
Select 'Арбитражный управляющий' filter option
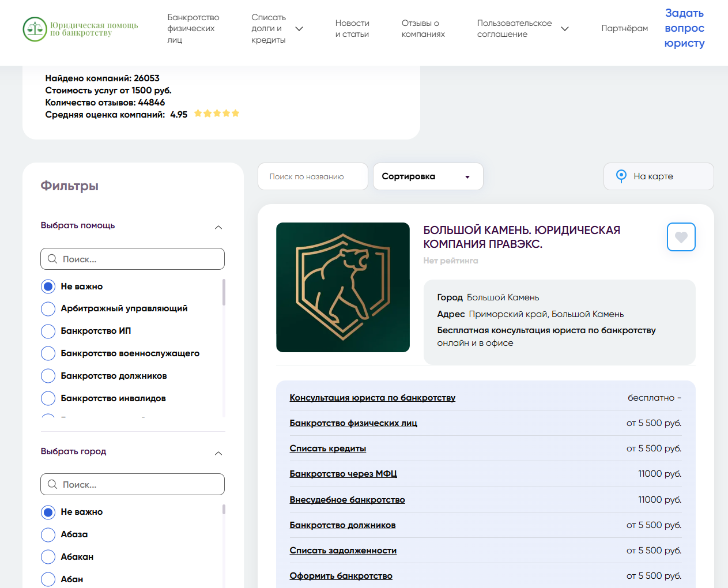click(48, 309)
